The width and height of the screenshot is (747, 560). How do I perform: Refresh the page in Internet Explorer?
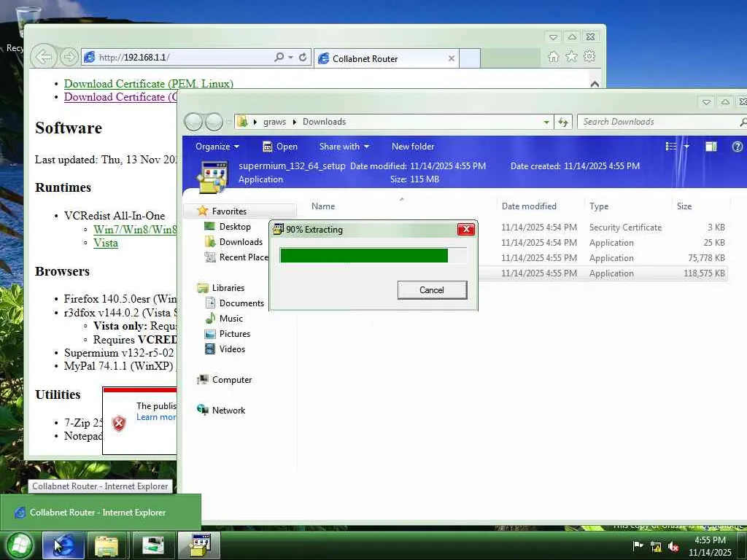[303, 57]
